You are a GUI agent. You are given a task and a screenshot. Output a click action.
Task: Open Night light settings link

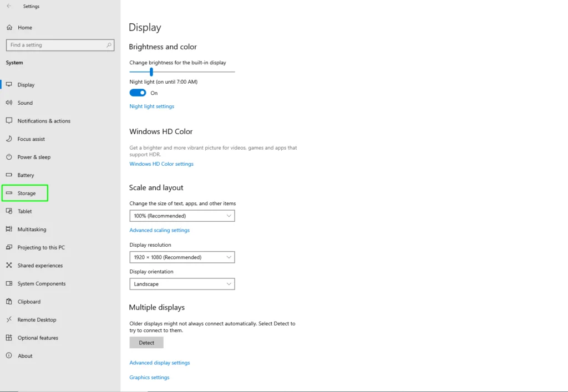(x=152, y=106)
